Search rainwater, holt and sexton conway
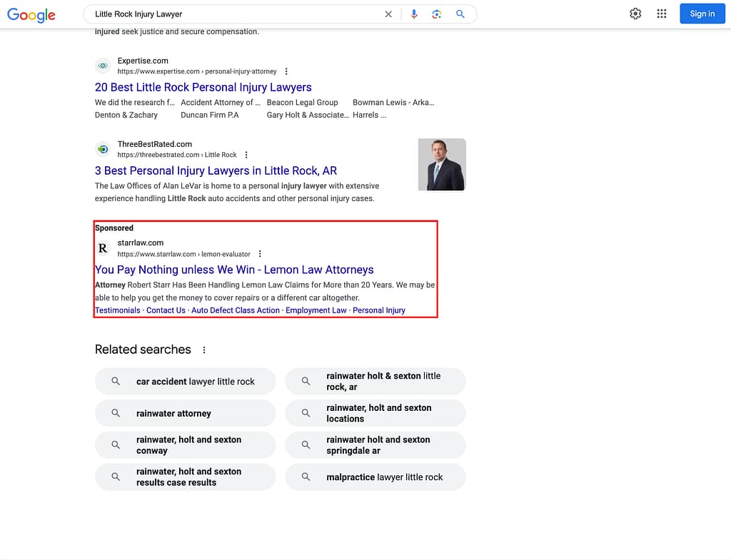The width and height of the screenshot is (731, 560). tap(185, 445)
